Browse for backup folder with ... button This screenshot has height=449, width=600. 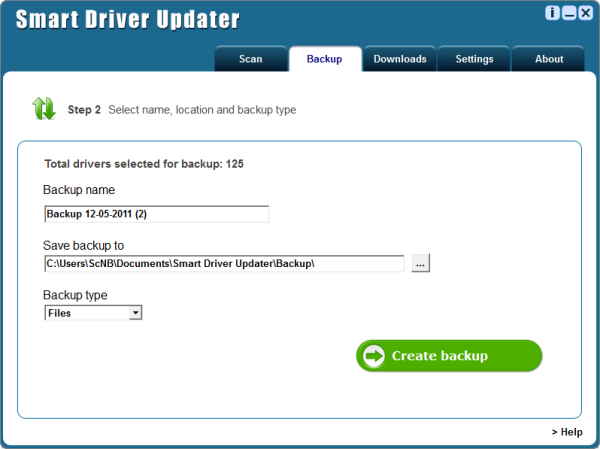(421, 263)
